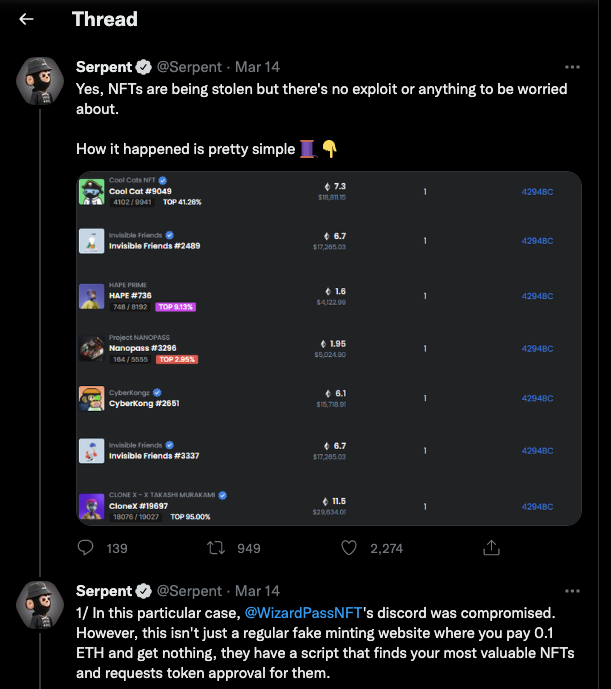Click the back arrow in Thread header

(x=27, y=19)
